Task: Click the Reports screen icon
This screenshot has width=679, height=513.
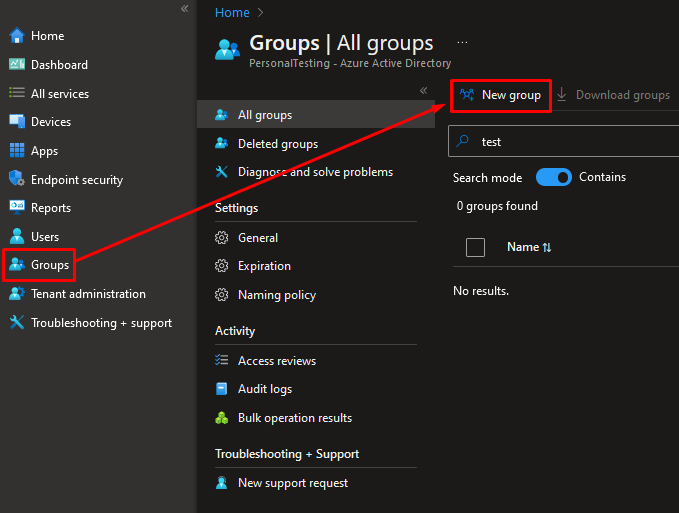Action: [x=17, y=207]
